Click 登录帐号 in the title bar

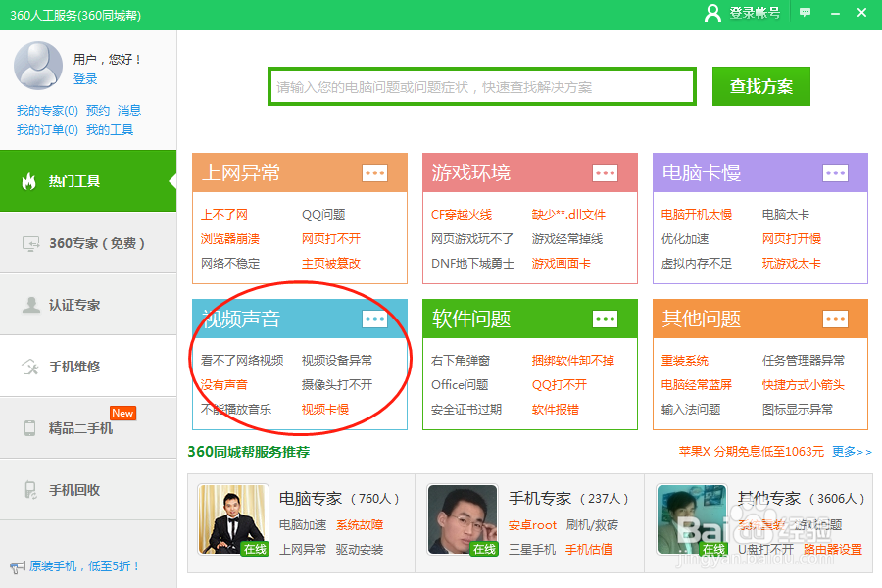pos(755,13)
